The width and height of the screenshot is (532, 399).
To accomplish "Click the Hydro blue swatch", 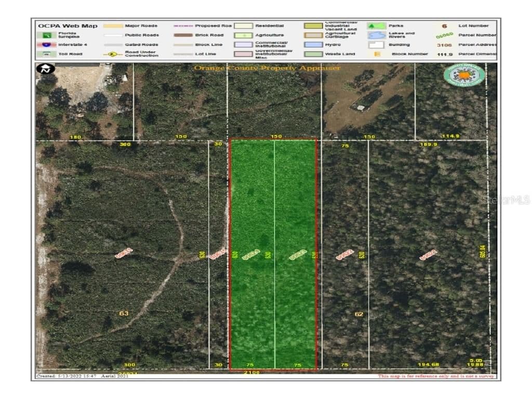I will tap(313, 45).
